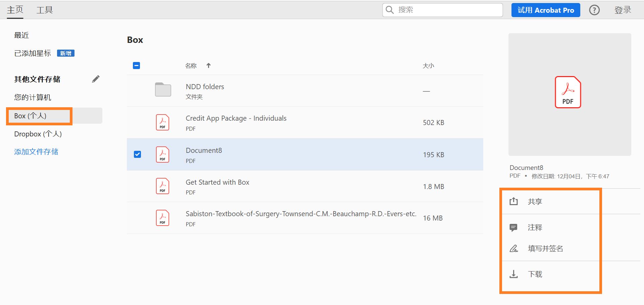Toggle the select-all checkbox in header
The image size is (644, 305).
(136, 65)
